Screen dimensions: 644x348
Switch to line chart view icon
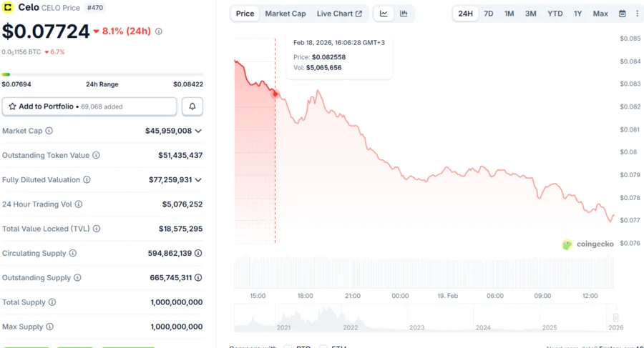pos(384,14)
